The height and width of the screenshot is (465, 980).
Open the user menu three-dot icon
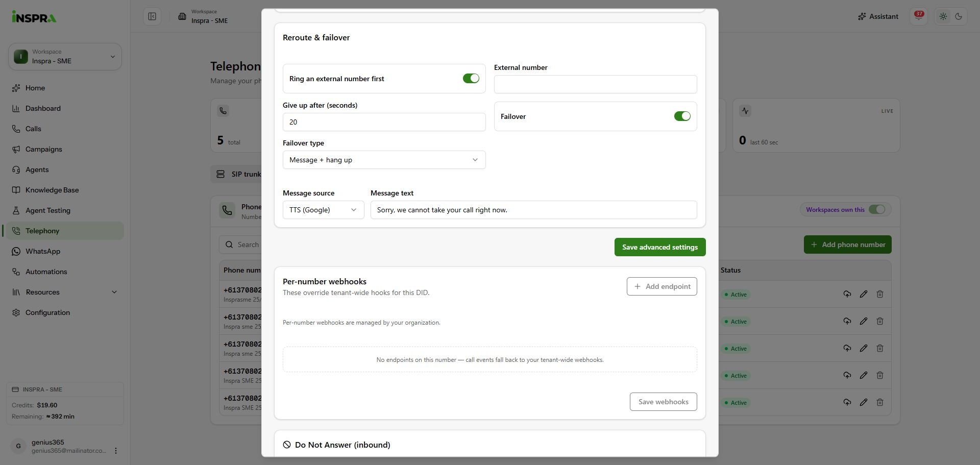pyautogui.click(x=116, y=451)
